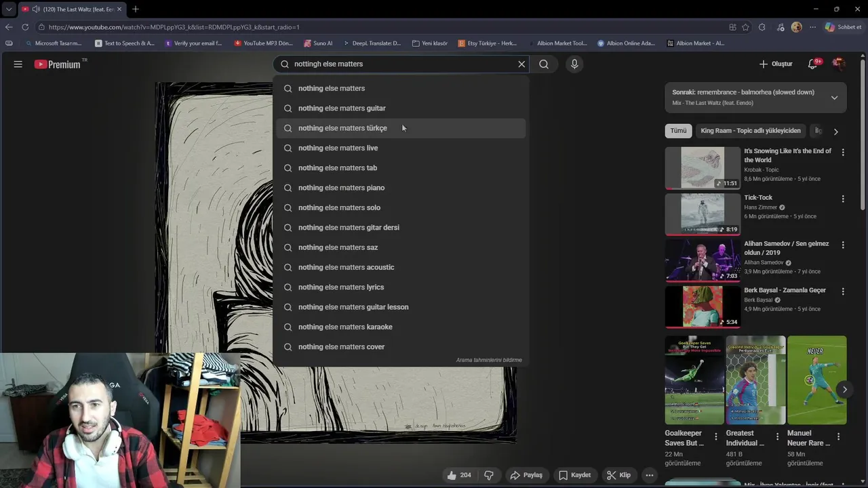This screenshot has width=868, height=488.
Task: Choose suggestion nothing else matters tab
Action: click(x=401, y=168)
